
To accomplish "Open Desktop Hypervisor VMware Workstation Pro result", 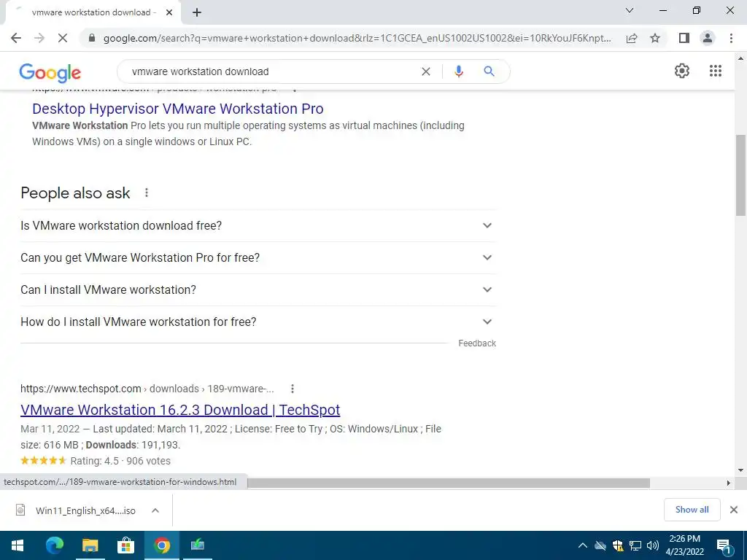I will 178,109.
